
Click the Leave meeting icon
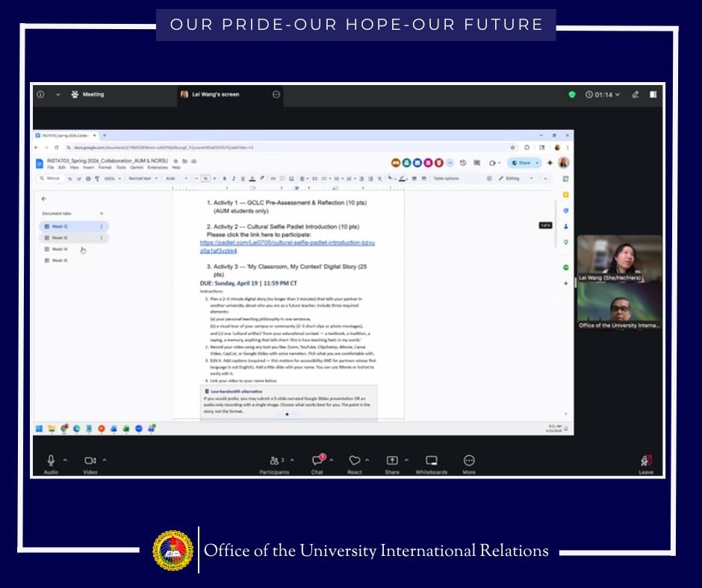click(646, 461)
